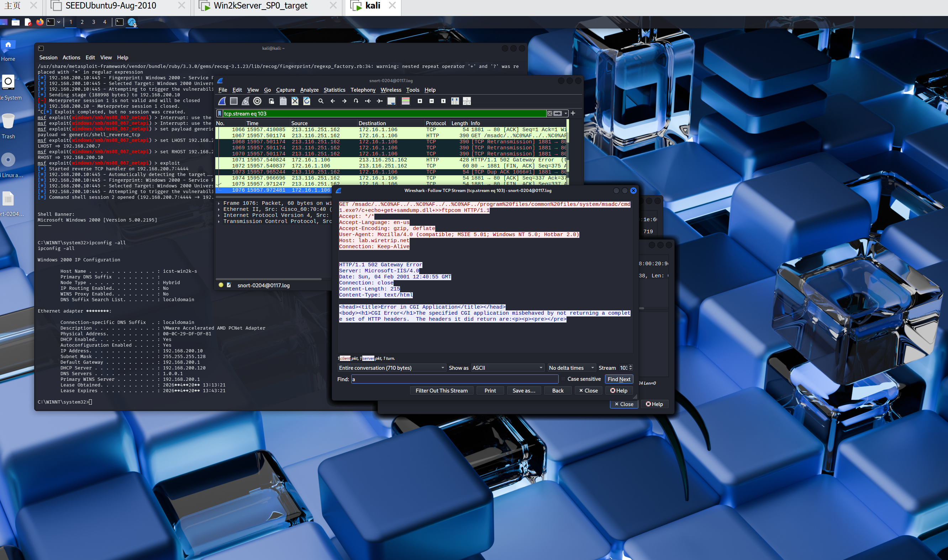The height and width of the screenshot is (560, 948).
Task: Open the Statistics menu
Action: click(x=334, y=90)
